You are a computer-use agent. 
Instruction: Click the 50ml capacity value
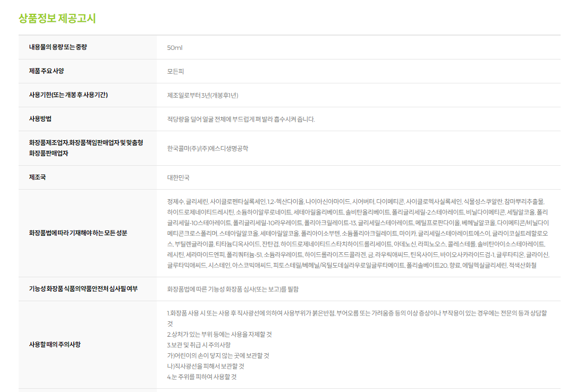pos(174,48)
